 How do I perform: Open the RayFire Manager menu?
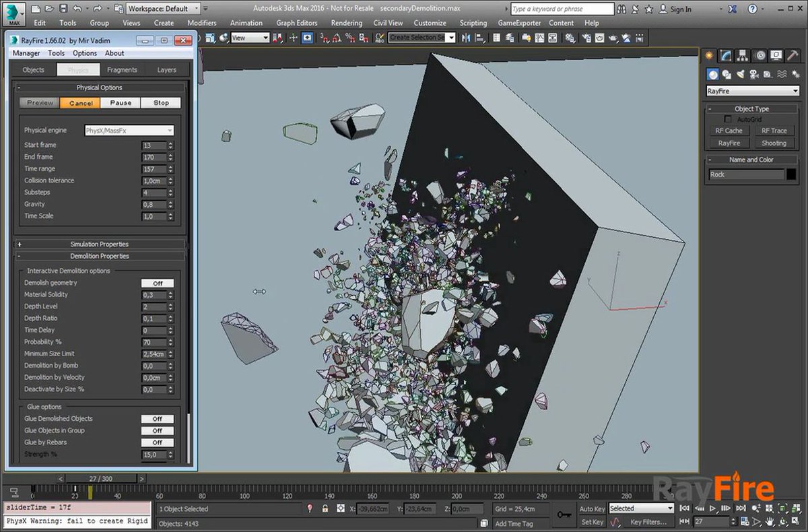pyautogui.click(x=26, y=53)
